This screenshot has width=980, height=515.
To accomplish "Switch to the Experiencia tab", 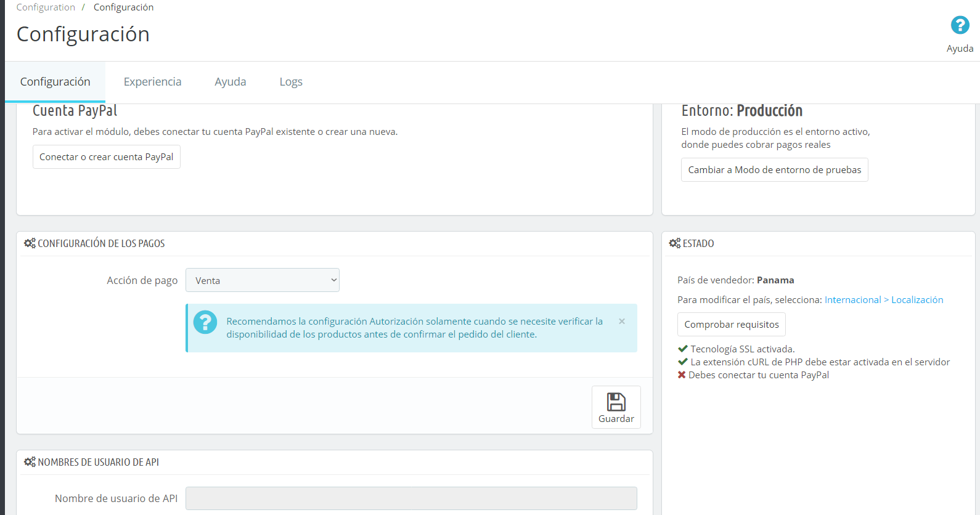I will (152, 82).
